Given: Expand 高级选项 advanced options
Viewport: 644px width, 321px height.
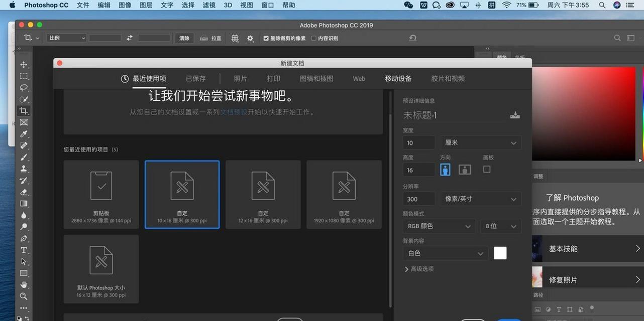Looking at the screenshot, I should point(419,269).
